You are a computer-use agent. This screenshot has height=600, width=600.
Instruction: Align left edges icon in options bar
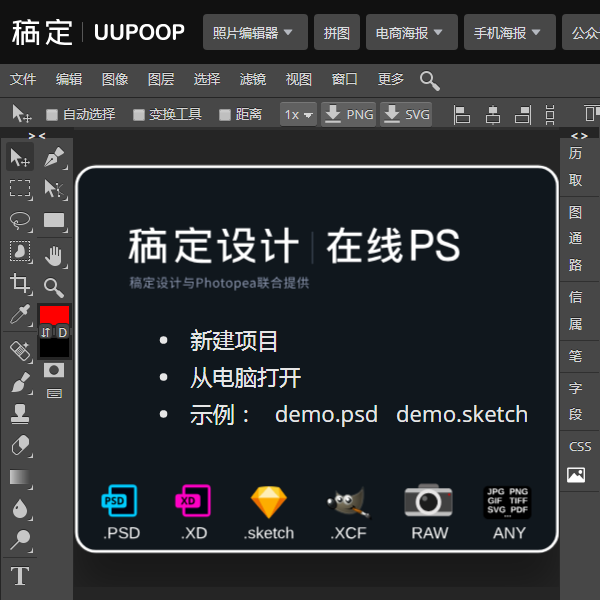tap(461, 114)
